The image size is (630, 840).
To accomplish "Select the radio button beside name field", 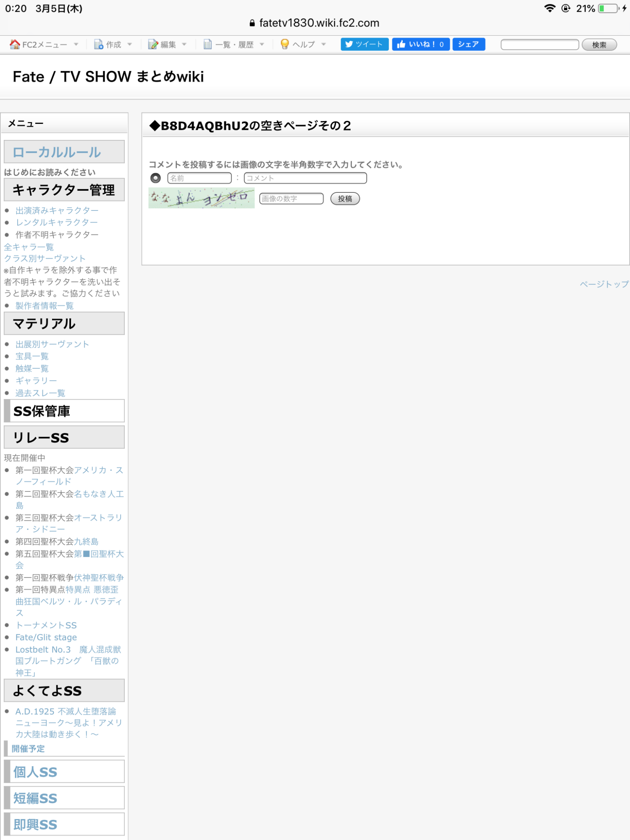I will 155,178.
